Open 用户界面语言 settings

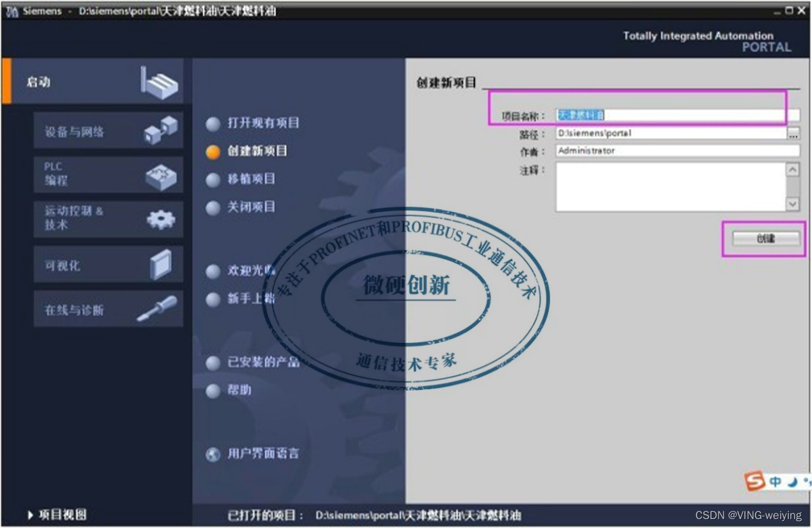(x=263, y=454)
